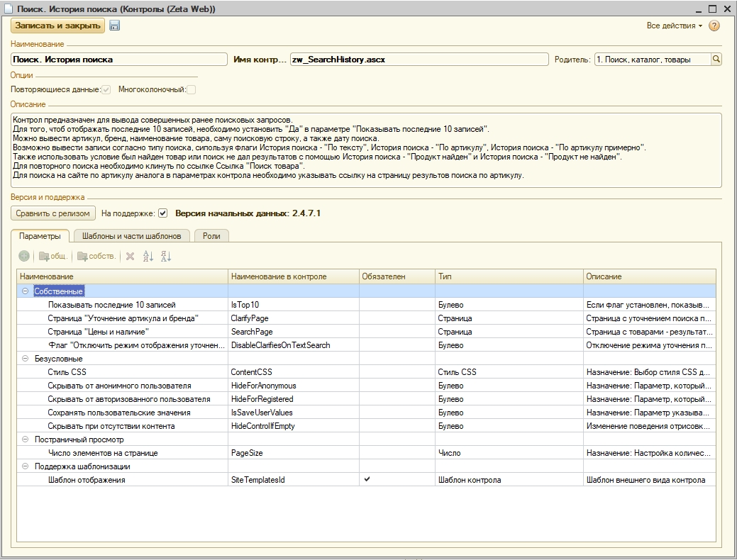Viewport: 737px width, 560px height.
Task: Click the save floppy disk icon
Action: [x=115, y=26]
